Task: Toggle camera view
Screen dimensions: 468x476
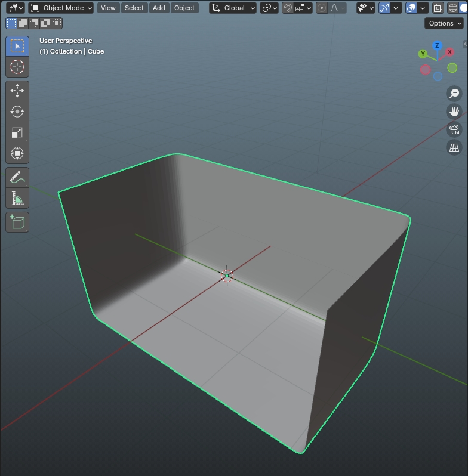Action: 454,129
